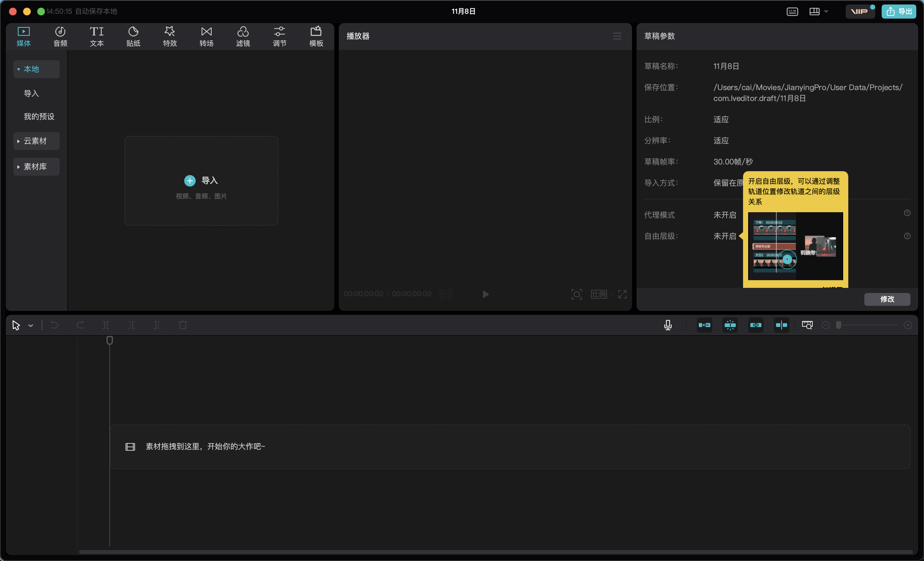Open the 音频 audio tab
Image resolution: width=924 pixels, height=561 pixels.
[60, 36]
